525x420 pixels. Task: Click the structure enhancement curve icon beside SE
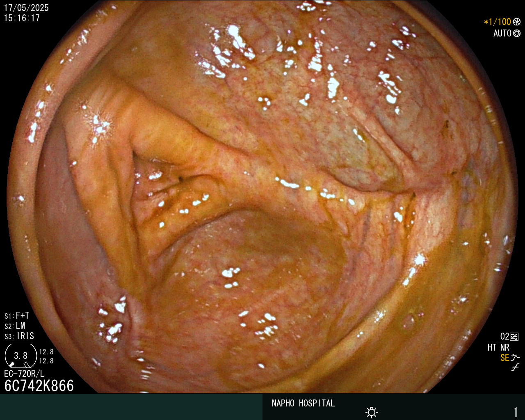pyautogui.click(x=515, y=358)
